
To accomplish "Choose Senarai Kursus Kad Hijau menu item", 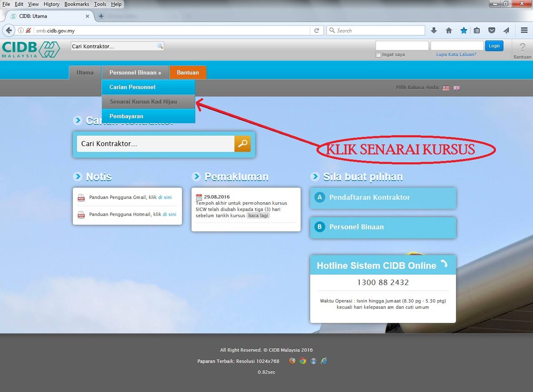I will point(148,102).
